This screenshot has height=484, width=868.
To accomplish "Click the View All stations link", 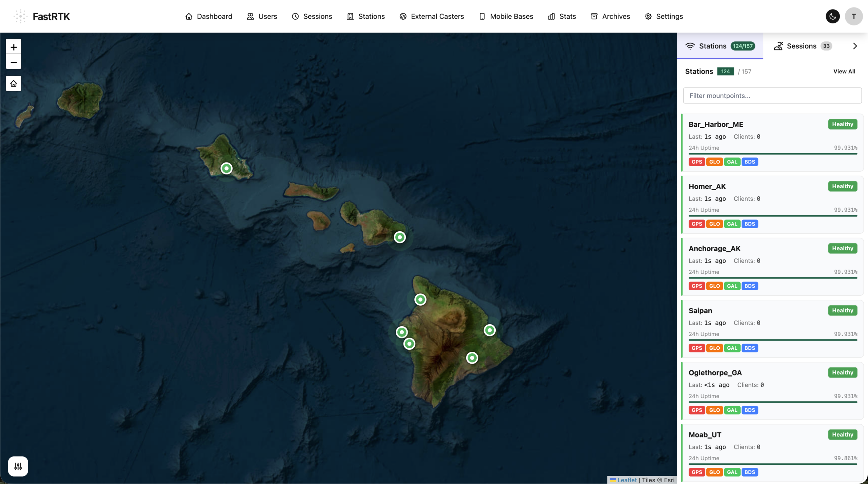I will click(x=844, y=72).
